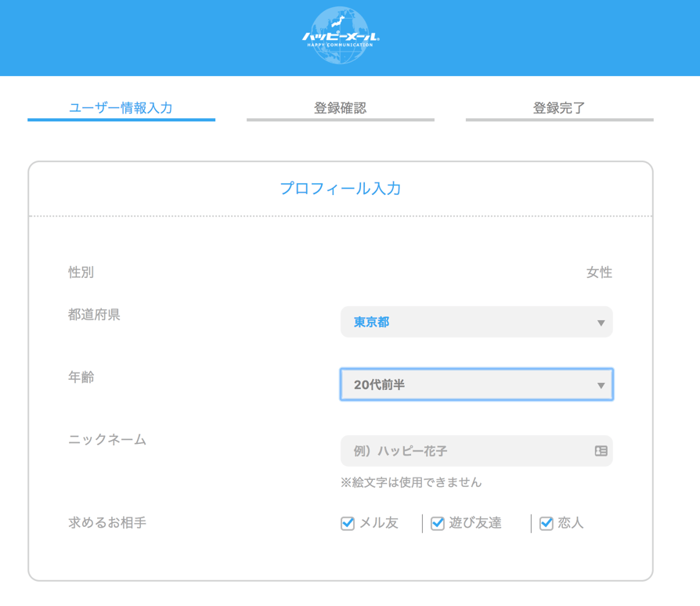
Task: Select the ユーザー情報入力 step tab
Action: coord(121,108)
